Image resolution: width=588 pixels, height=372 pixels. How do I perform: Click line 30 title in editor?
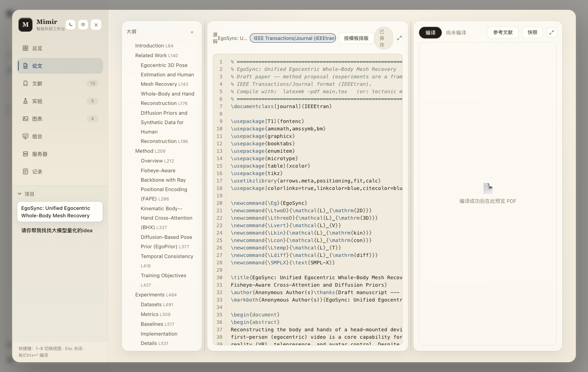(316, 278)
